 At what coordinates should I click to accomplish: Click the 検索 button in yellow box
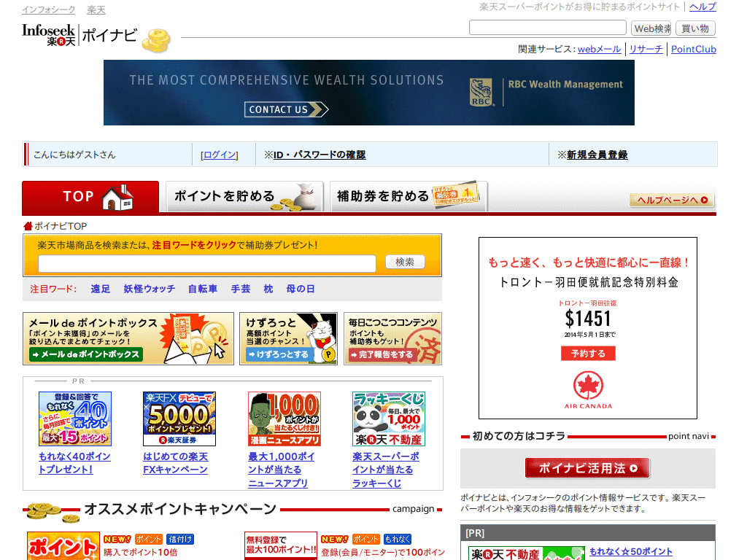[404, 262]
